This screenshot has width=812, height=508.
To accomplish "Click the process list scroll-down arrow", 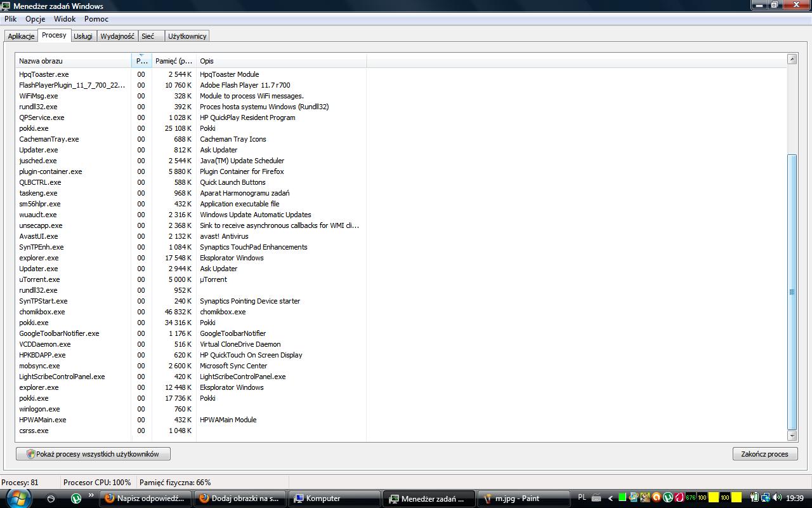I will [x=792, y=436].
